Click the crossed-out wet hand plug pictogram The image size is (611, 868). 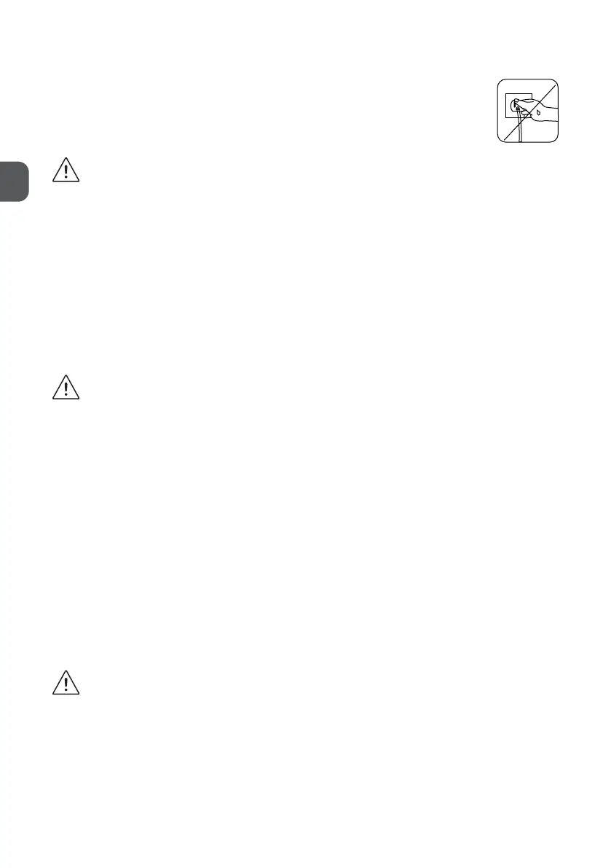coord(527,111)
